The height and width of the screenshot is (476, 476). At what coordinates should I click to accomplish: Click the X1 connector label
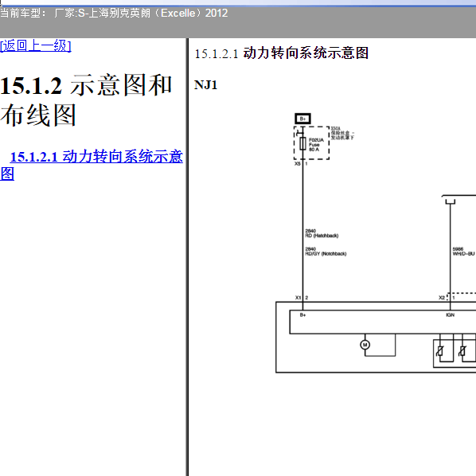(298, 298)
